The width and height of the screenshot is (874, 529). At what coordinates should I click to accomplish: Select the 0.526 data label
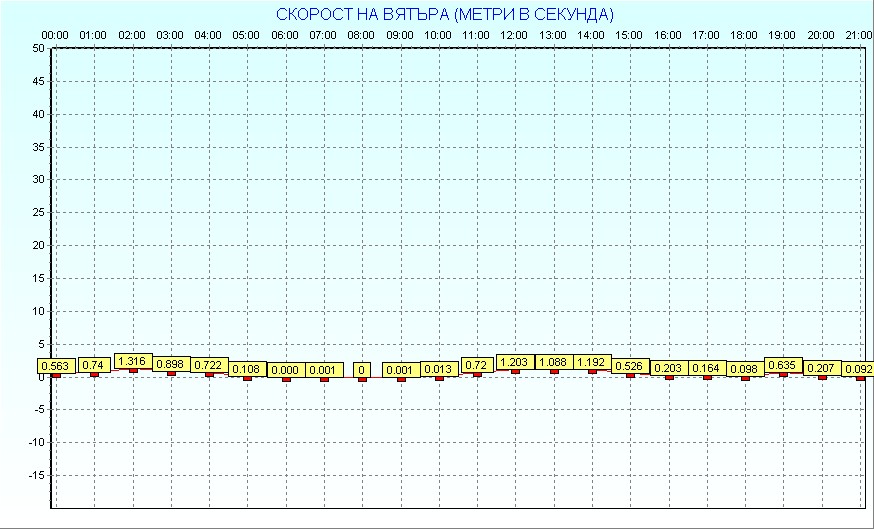pyautogui.click(x=630, y=366)
